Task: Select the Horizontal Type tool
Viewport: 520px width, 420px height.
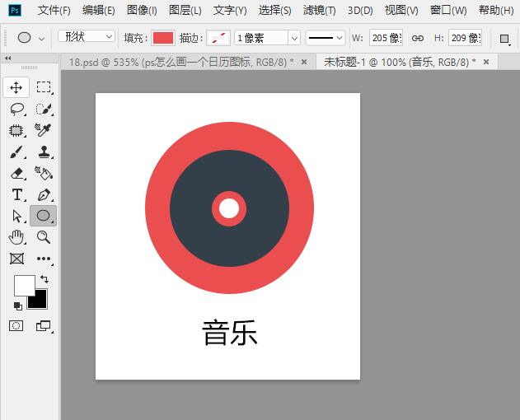Action: tap(16, 194)
